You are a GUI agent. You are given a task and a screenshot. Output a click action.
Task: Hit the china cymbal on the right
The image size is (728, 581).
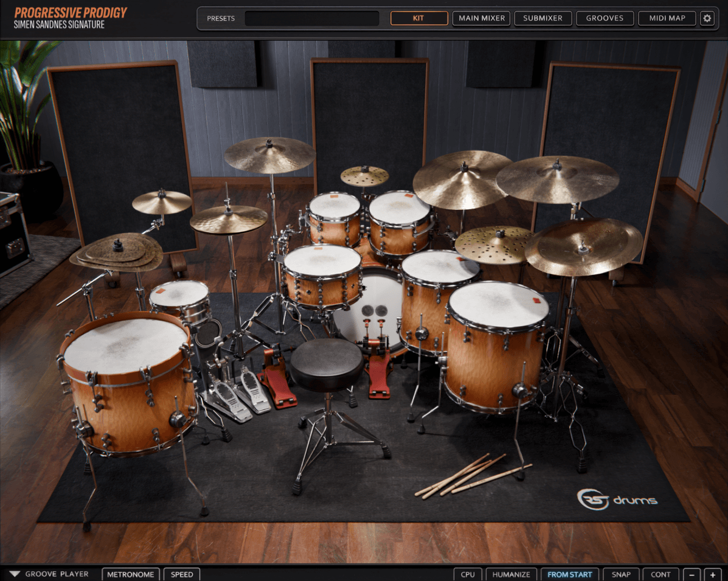coord(584,246)
